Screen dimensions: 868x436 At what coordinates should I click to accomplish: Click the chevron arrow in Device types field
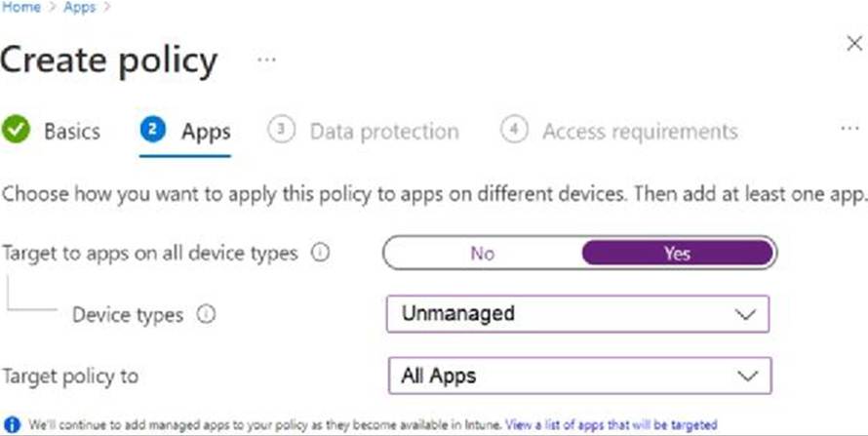(x=746, y=315)
